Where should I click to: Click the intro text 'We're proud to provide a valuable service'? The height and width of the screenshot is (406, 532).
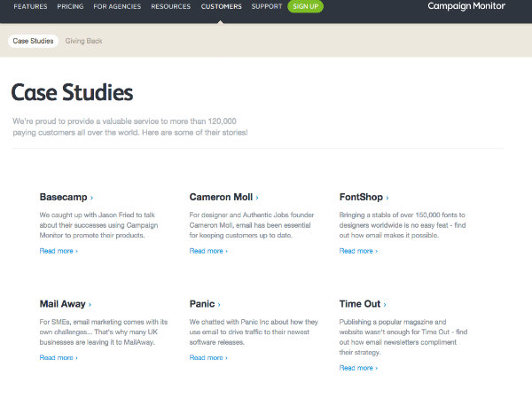85,121
